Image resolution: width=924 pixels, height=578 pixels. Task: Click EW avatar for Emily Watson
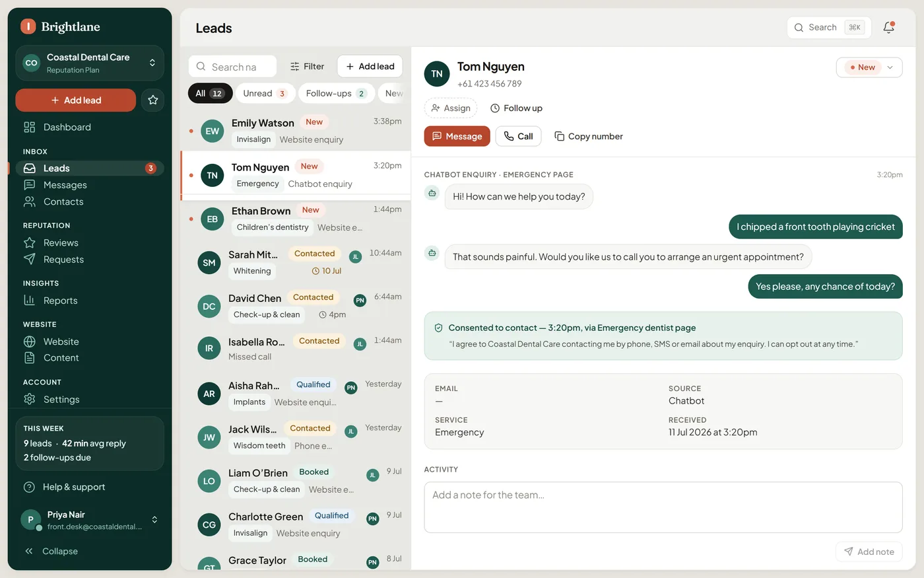[213, 131]
